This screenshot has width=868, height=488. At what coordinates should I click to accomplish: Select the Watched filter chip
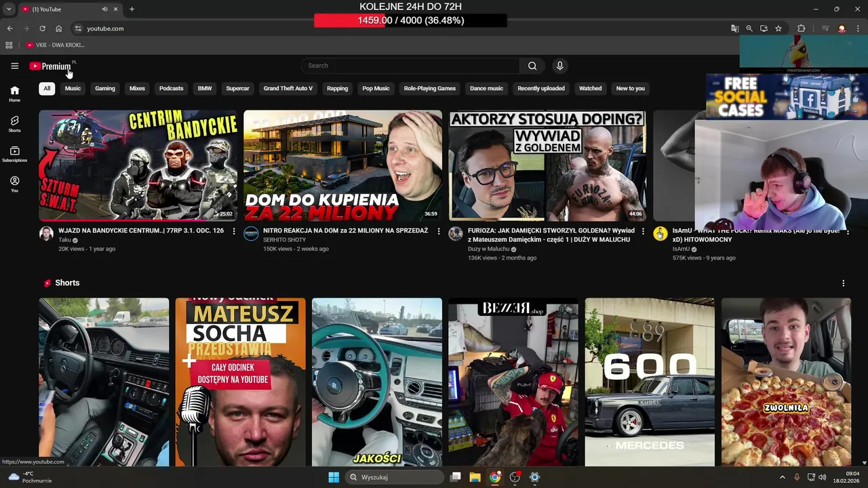(x=590, y=88)
